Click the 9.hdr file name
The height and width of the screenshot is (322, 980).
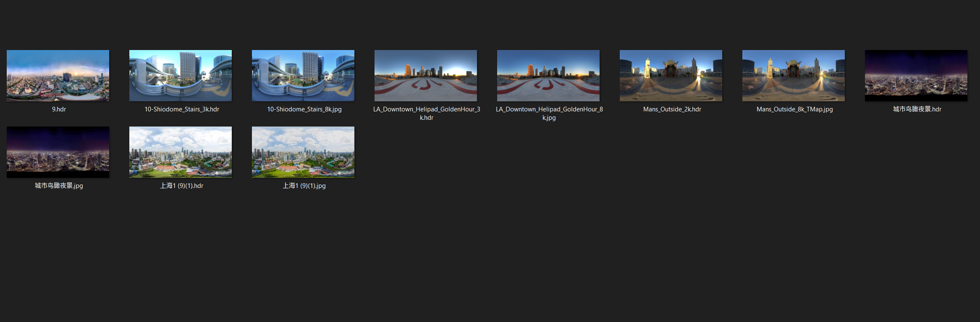pos(59,109)
